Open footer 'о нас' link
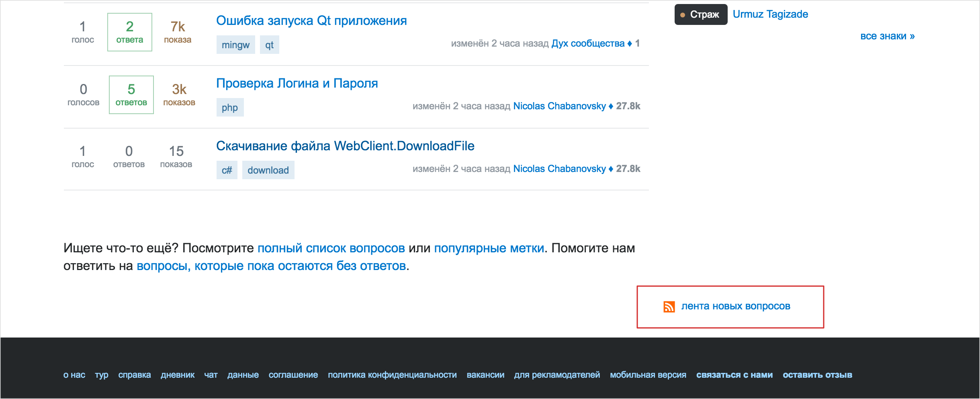The width and height of the screenshot is (980, 399). (x=74, y=375)
